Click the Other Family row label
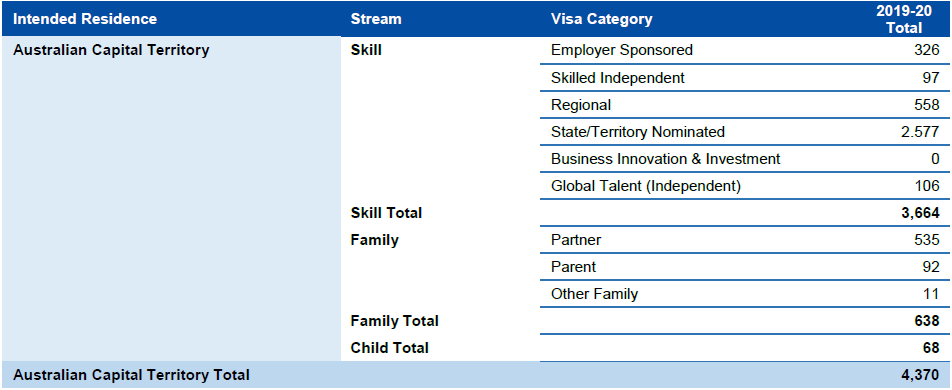952x390 pixels. pos(594,294)
